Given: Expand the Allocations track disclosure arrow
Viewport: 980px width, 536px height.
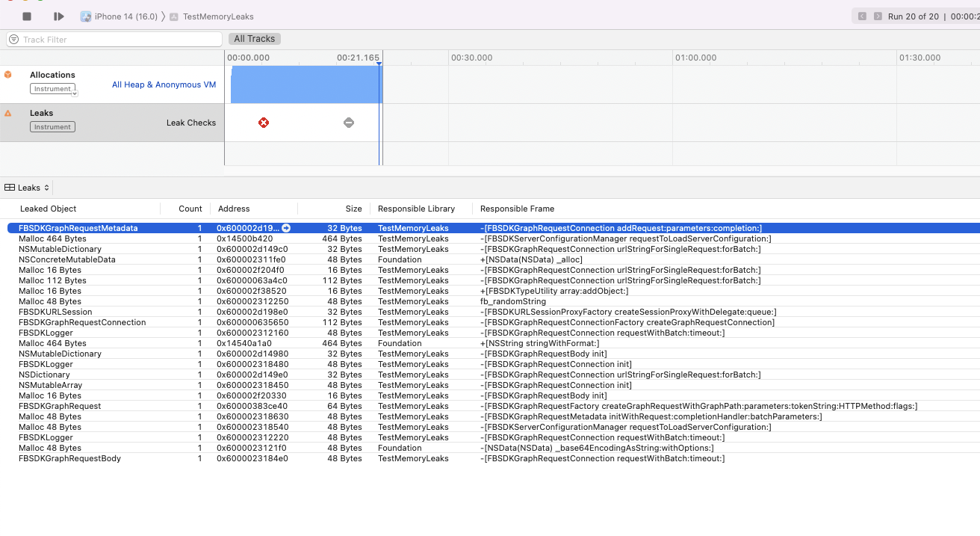Looking at the screenshot, I should pyautogui.click(x=75, y=93).
